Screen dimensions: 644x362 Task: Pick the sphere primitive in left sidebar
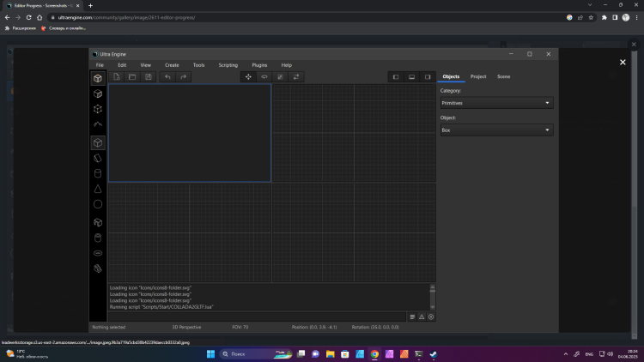tap(98, 204)
